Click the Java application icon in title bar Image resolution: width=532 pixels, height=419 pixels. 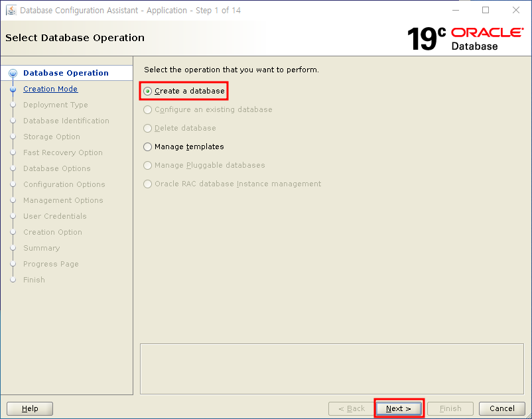point(11,10)
